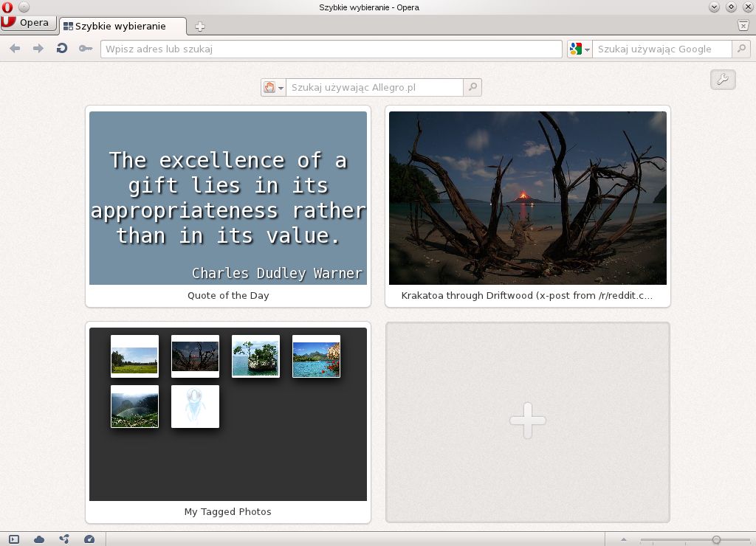The height and width of the screenshot is (546, 756).
Task: Focus the 'Szukaj używając Allegro.pl' field
Action: 374,88
